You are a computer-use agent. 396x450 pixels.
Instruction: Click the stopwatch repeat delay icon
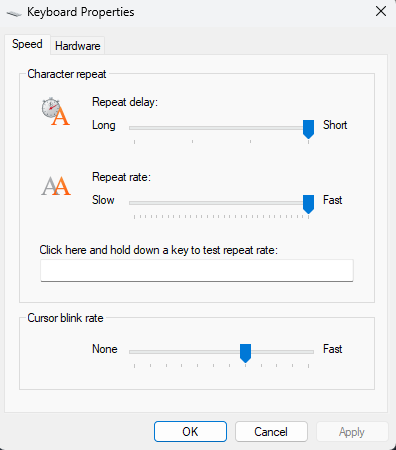tap(56, 111)
